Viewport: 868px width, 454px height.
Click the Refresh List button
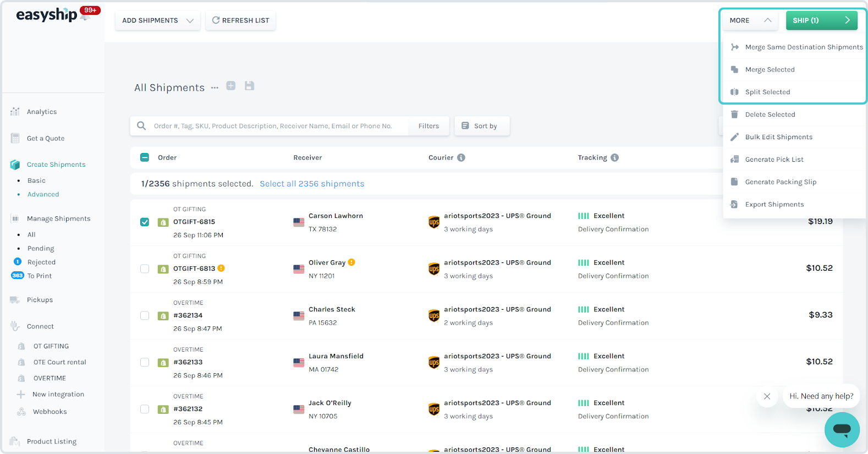click(x=241, y=20)
